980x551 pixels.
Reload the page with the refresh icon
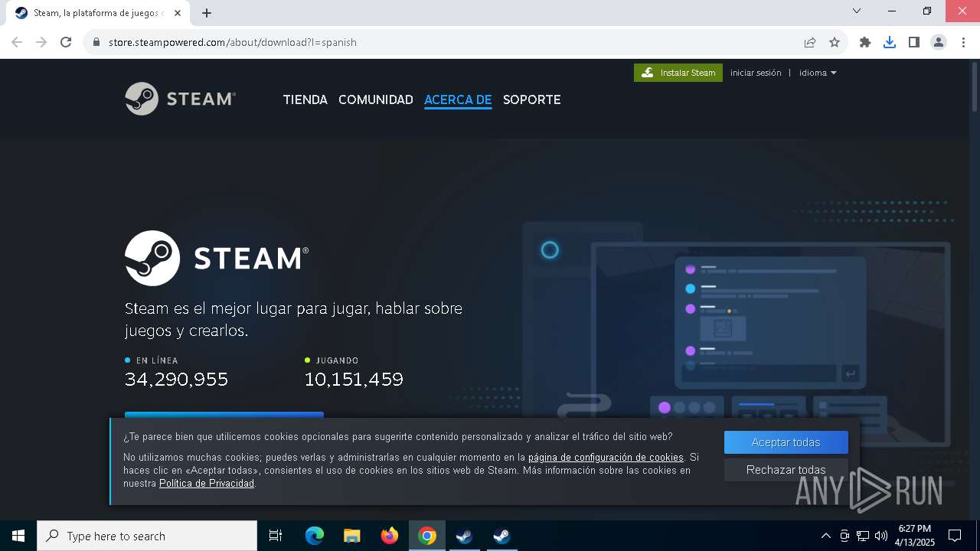(66, 42)
